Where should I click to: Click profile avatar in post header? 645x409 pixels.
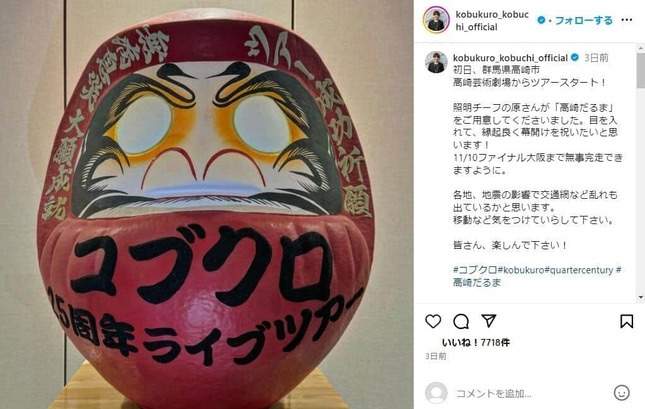point(436,20)
